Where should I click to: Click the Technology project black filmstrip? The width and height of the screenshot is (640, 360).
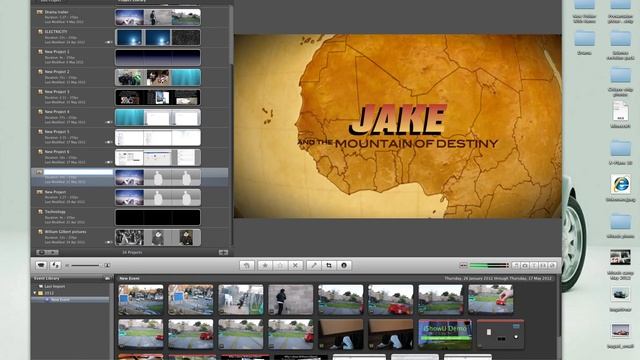tap(158, 218)
